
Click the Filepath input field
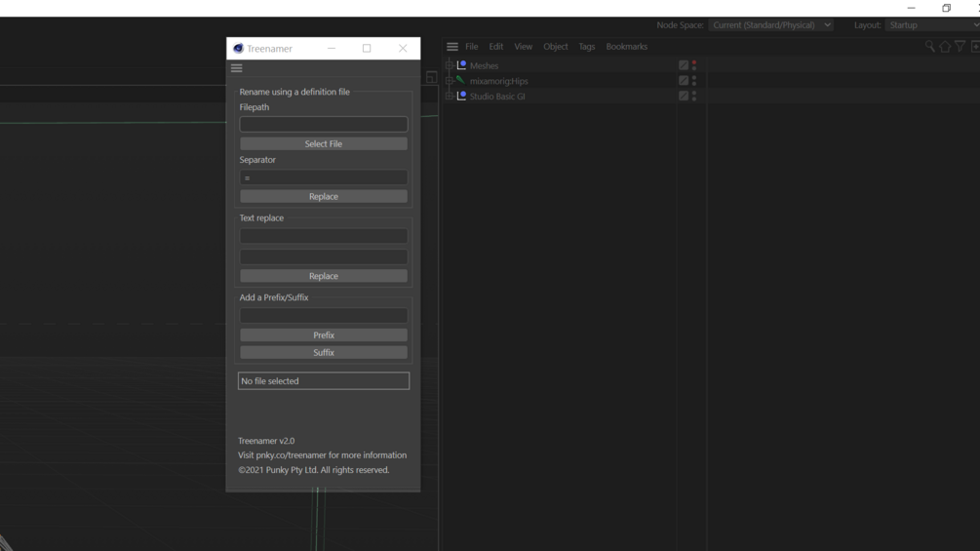[x=323, y=124]
